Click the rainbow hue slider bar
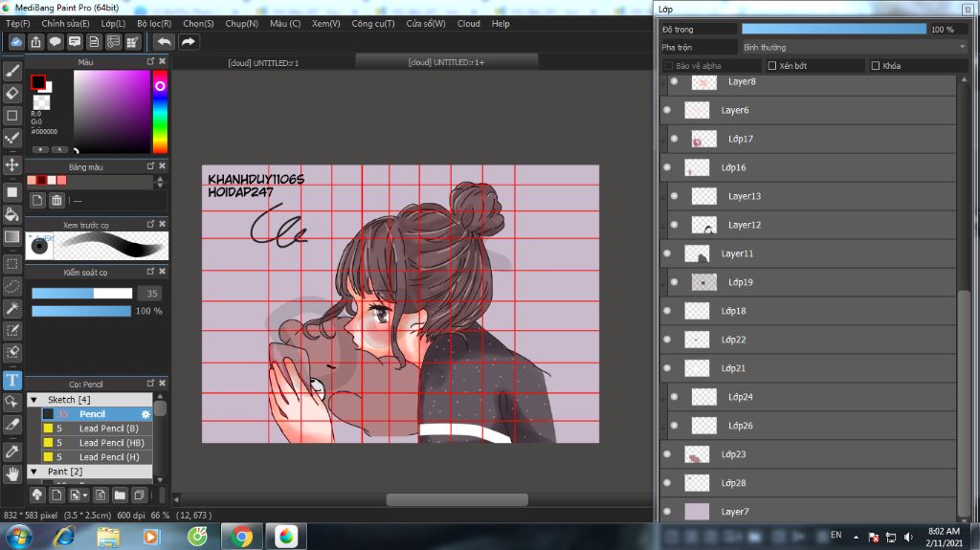 click(x=160, y=112)
